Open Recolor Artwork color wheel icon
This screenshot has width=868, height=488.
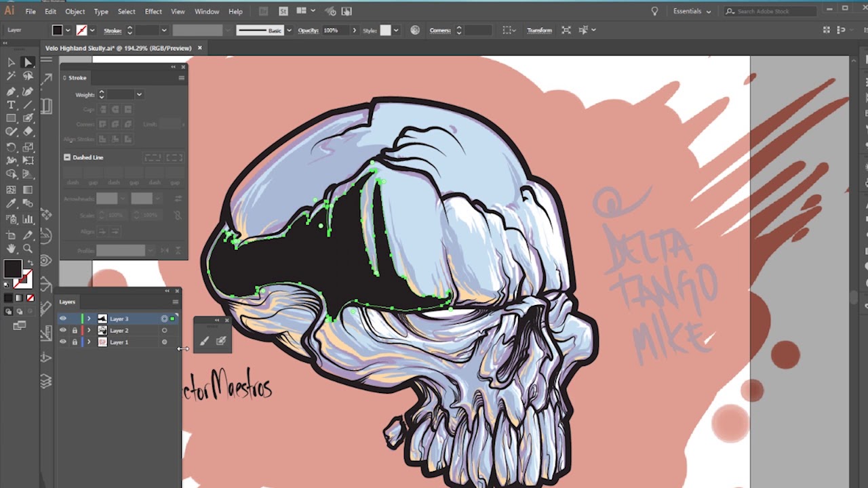415,30
